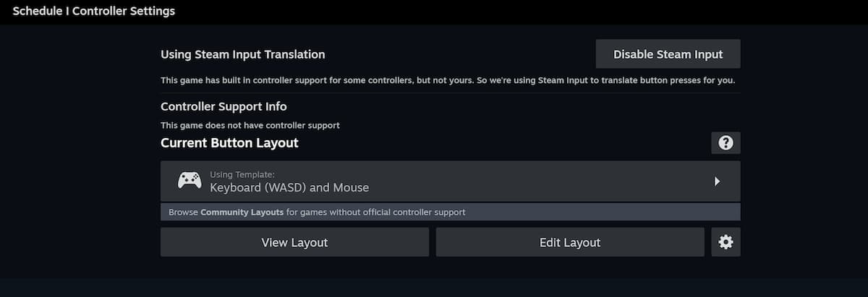This screenshot has width=868, height=297.
Task: Open Edit Layout
Action: coord(570,242)
